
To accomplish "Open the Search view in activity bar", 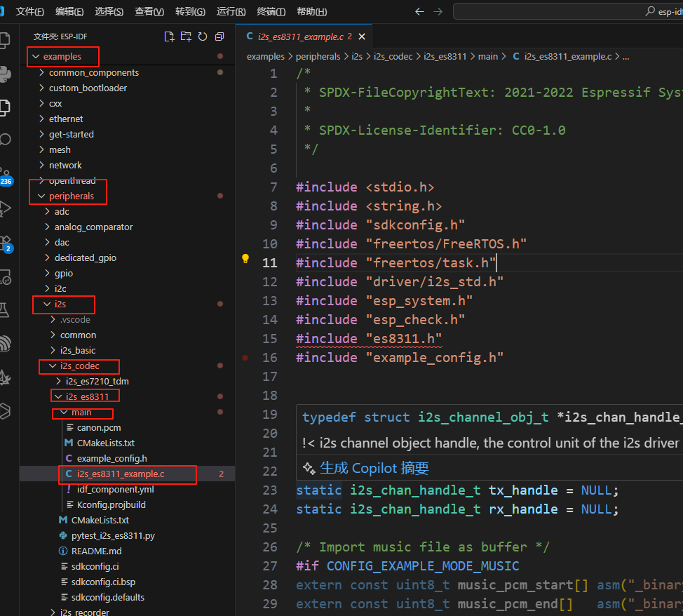I will (5, 140).
